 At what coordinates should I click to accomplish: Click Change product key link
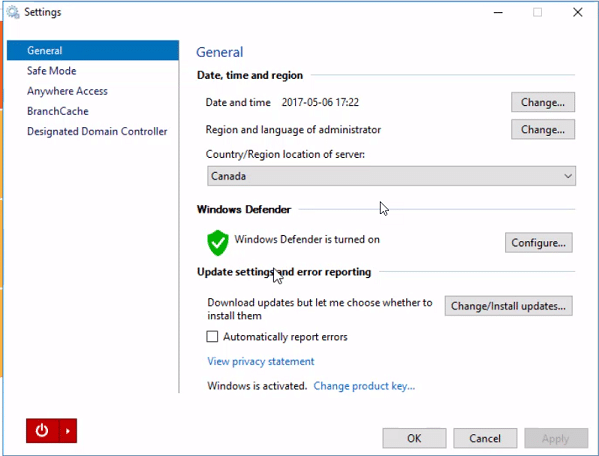tap(364, 386)
